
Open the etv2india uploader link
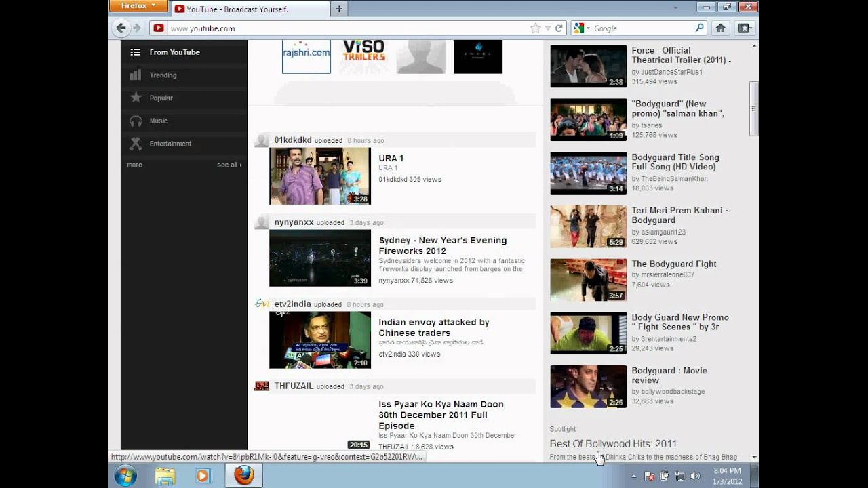pyautogui.click(x=292, y=304)
